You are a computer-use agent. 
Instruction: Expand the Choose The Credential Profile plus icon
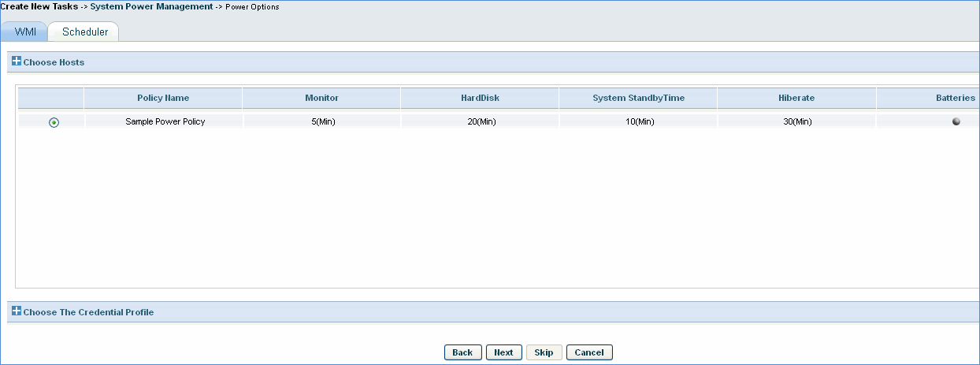pyautogui.click(x=17, y=311)
